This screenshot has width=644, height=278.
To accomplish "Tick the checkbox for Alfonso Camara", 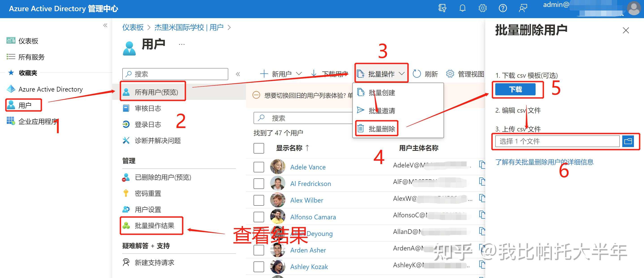I will [x=259, y=217].
